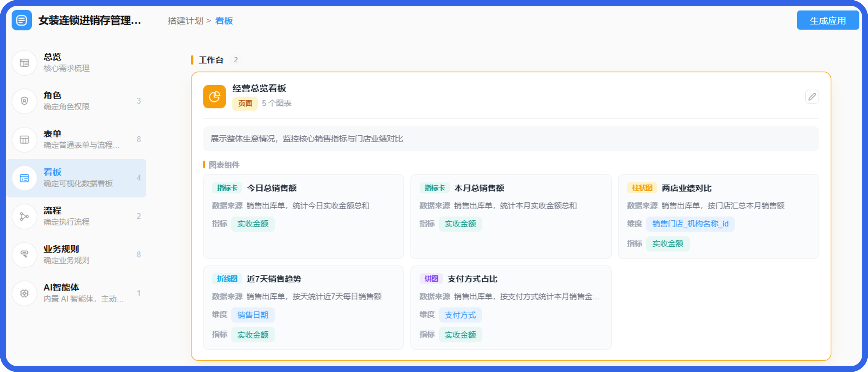Click the 业务规则 icon in sidebar
Viewport: 868px width, 372px height.
point(24,255)
